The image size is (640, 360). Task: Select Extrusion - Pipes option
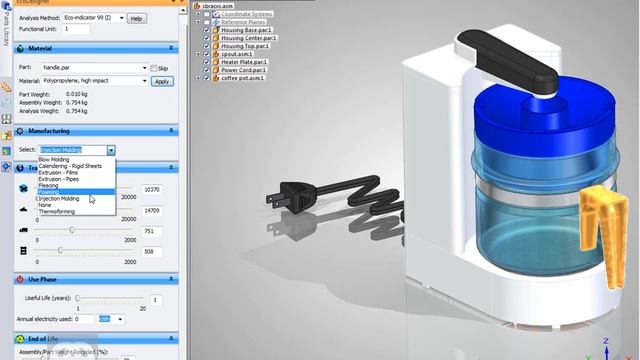(x=77, y=179)
